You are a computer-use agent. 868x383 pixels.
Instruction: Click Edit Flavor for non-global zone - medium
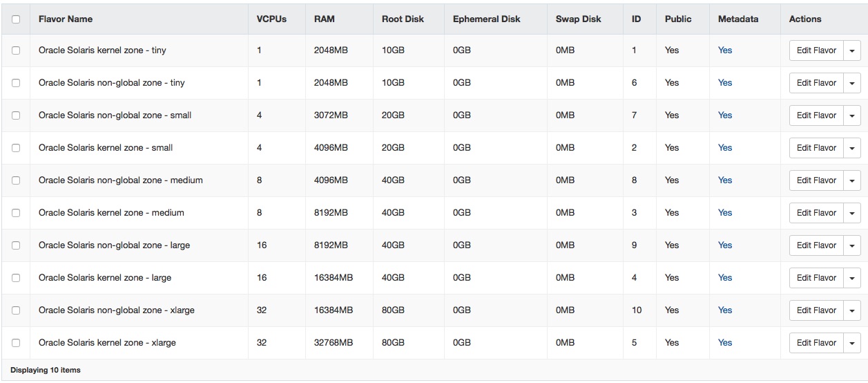[x=816, y=180]
